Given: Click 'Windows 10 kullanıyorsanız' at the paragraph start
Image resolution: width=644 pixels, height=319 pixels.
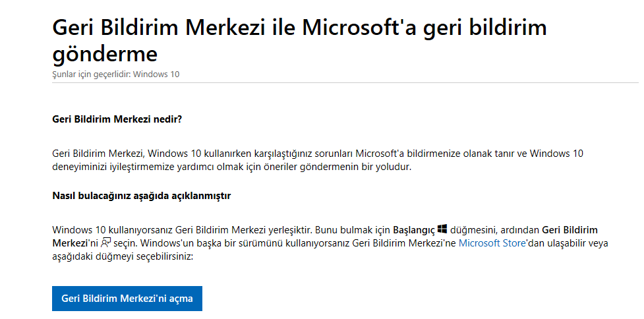Looking at the screenshot, I should pos(113,229).
